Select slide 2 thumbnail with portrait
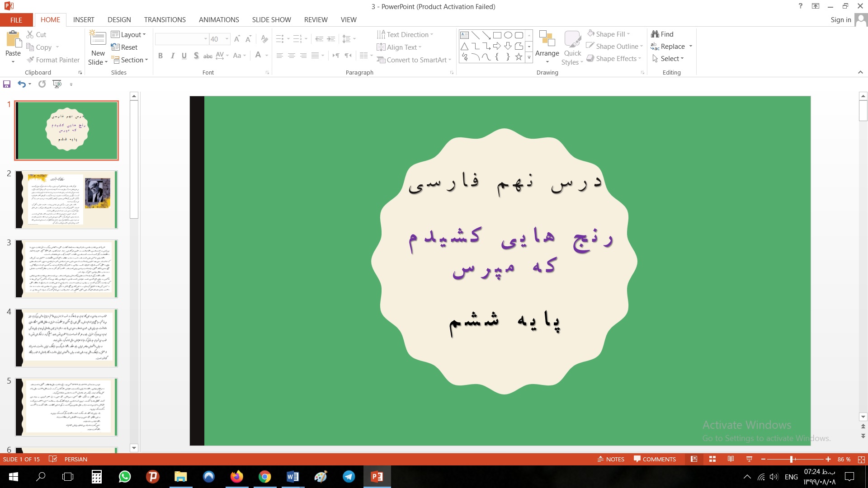Image resolution: width=868 pixels, height=488 pixels. click(66, 200)
